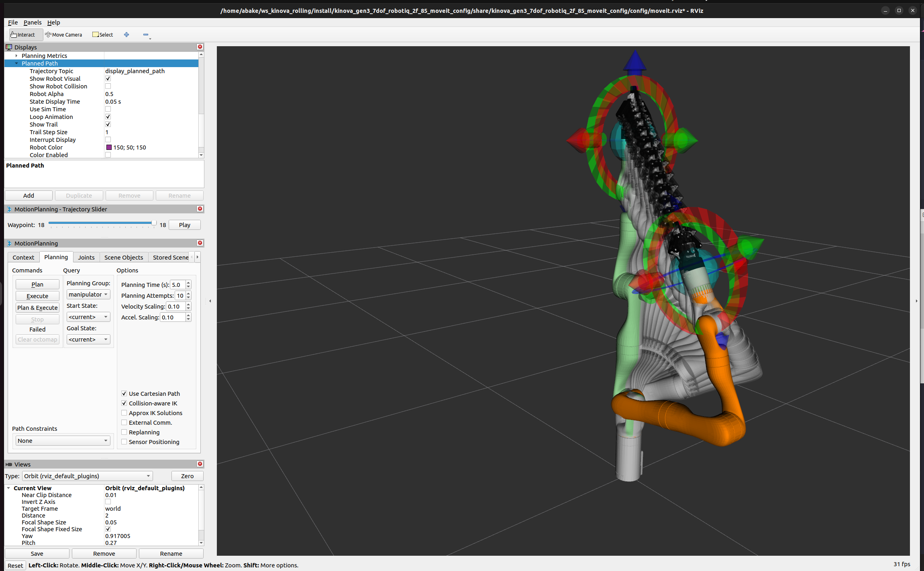Click the plus add-tool icon in toolbar
This screenshot has height=571, width=924.
pos(126,35)
